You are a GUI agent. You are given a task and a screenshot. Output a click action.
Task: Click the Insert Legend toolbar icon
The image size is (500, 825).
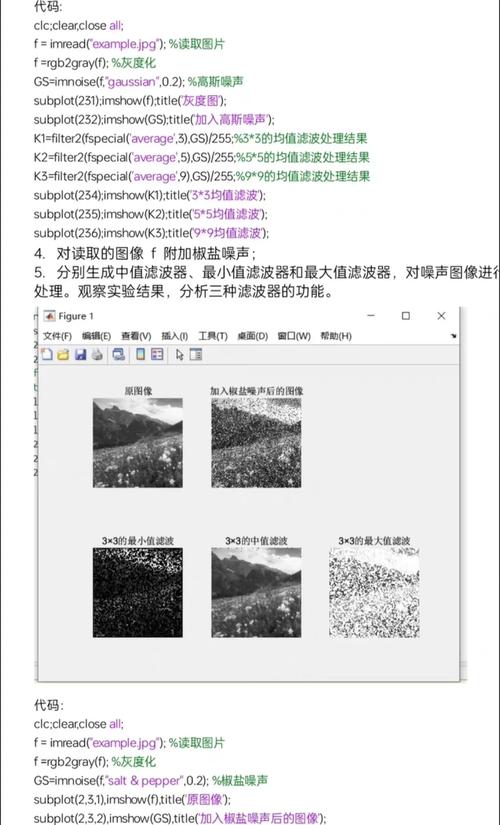[x=157, y=355]
